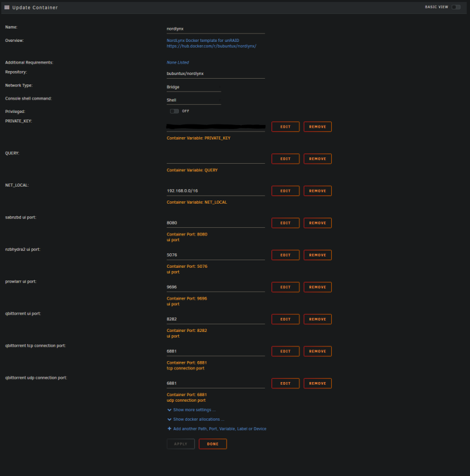Edit the QUERY variable
The height and width of the screenshot is (476, 470).
click(x=285, y=159)
